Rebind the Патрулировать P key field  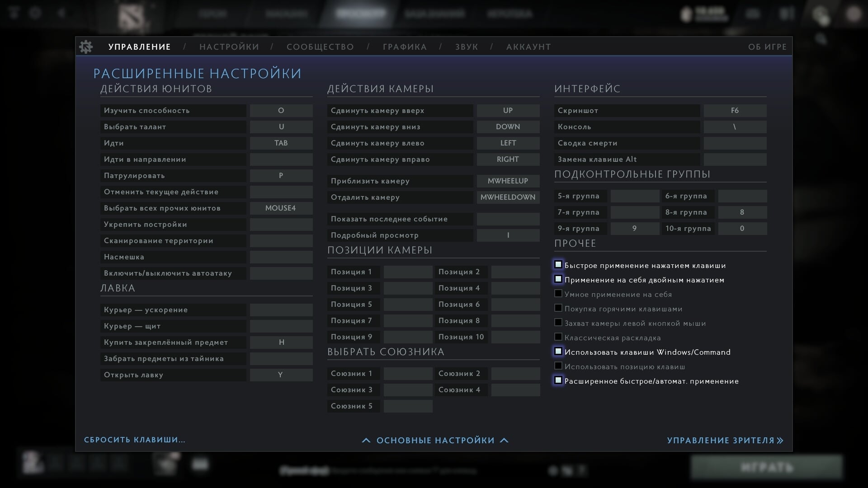pyautogui.click(x=281, y=176)
